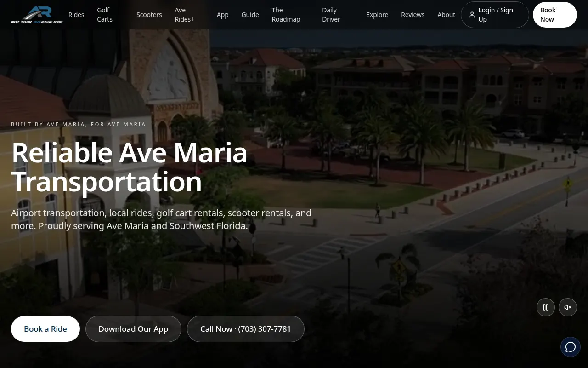Click the 'BUILT BY AVE MARIA, FOR AVE MARIA' tagline
The image size is (588, 368).
(x=79, y=124)
